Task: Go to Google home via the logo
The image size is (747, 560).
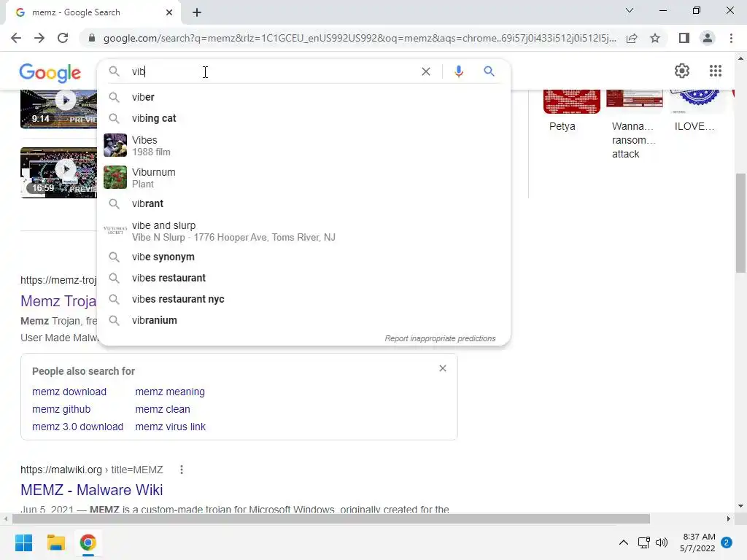Action: tap(50, 73)
